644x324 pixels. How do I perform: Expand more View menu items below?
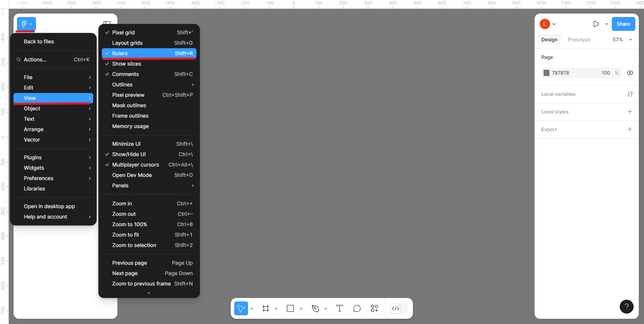(x=149, y=293)
